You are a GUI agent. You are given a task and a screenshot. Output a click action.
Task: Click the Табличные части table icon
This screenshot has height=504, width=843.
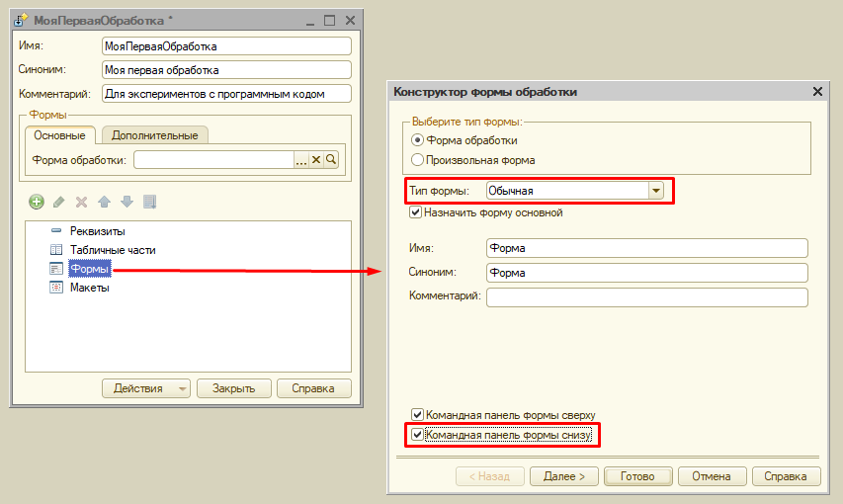[x=56, y=250]
